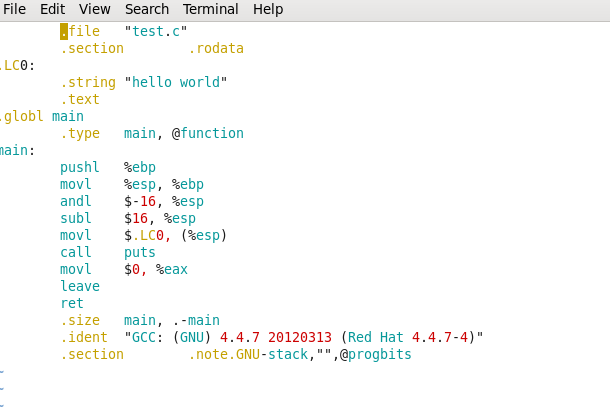Open the File menu
610x415 pixels.
click(14, 9)
